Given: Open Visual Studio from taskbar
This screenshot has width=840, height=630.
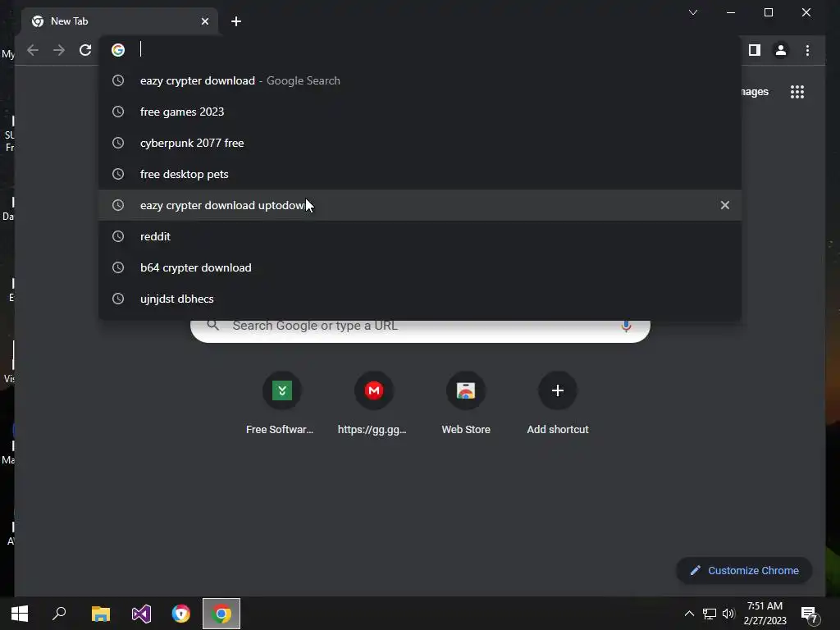Looking at the screenshot, I should 141,614.
